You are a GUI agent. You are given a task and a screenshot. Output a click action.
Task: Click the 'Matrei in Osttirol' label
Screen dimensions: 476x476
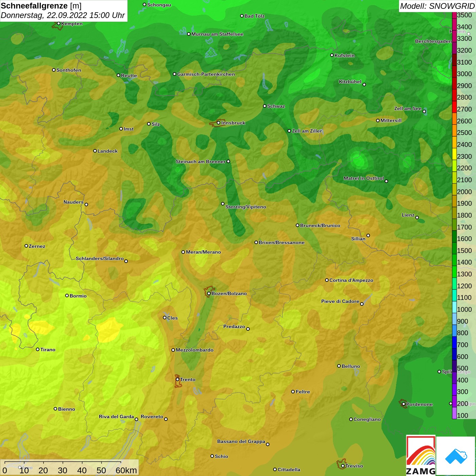click(363, 178)
